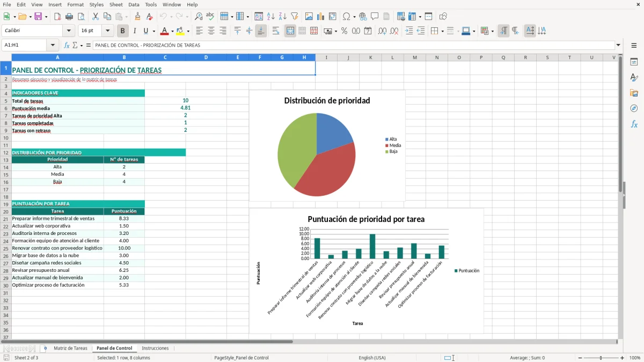Toggle Bold formatting
644x362 pixels.
click(x=122, y=31)
